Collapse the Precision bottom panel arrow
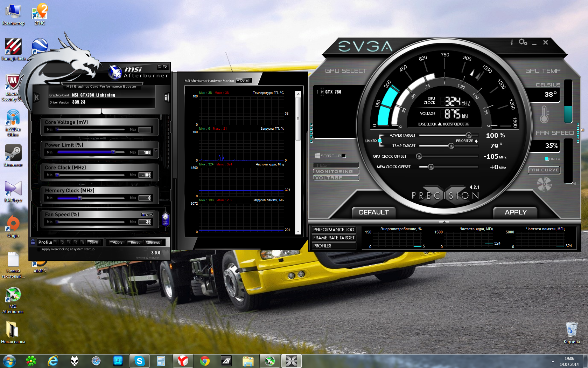This screenshot has width=588, height=368. tap(444, 222)
